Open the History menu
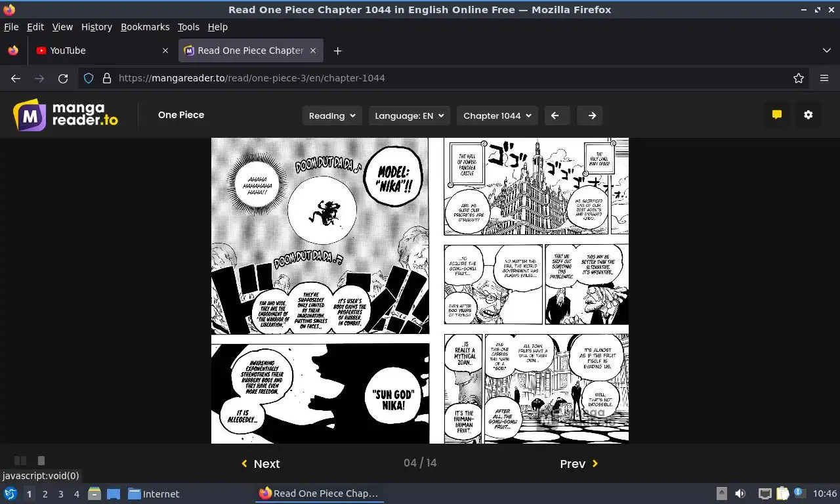 tap(96, 27)
